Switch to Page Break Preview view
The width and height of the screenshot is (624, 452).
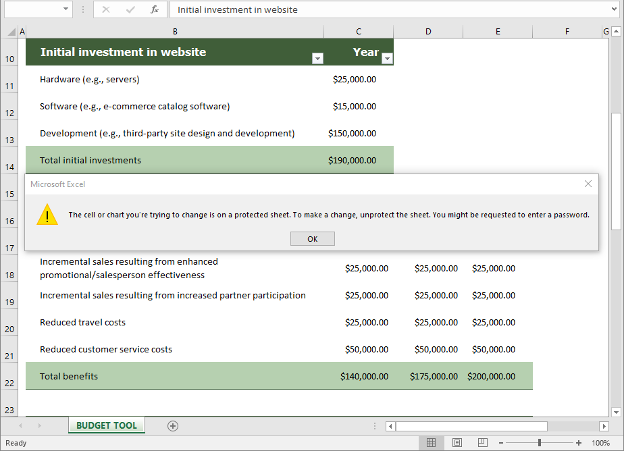483,442
